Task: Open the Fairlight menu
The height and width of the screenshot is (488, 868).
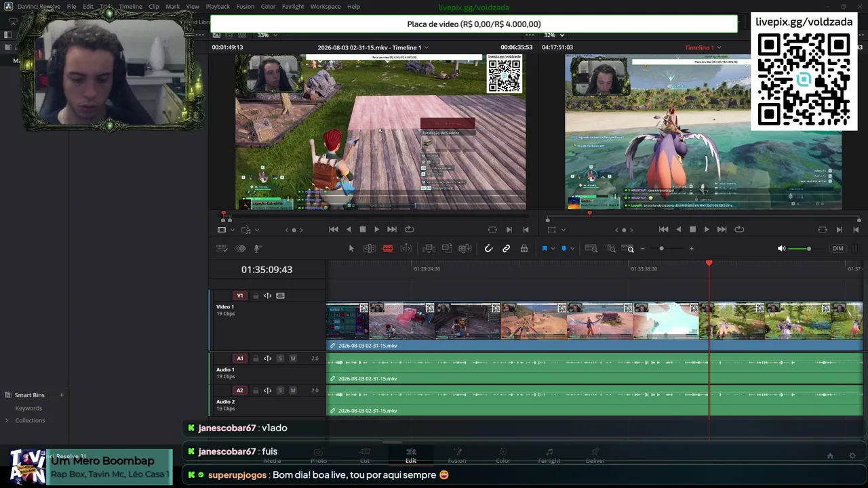Action: click(293, 7)
